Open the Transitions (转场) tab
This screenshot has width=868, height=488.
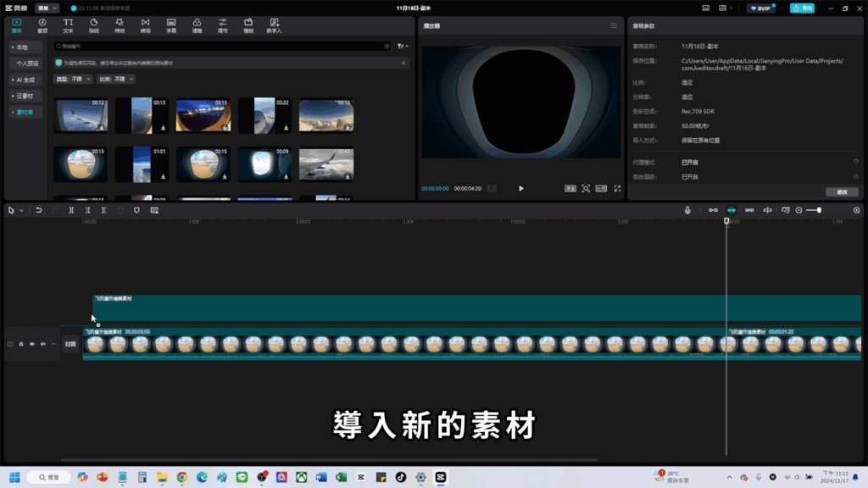point(145,25)
